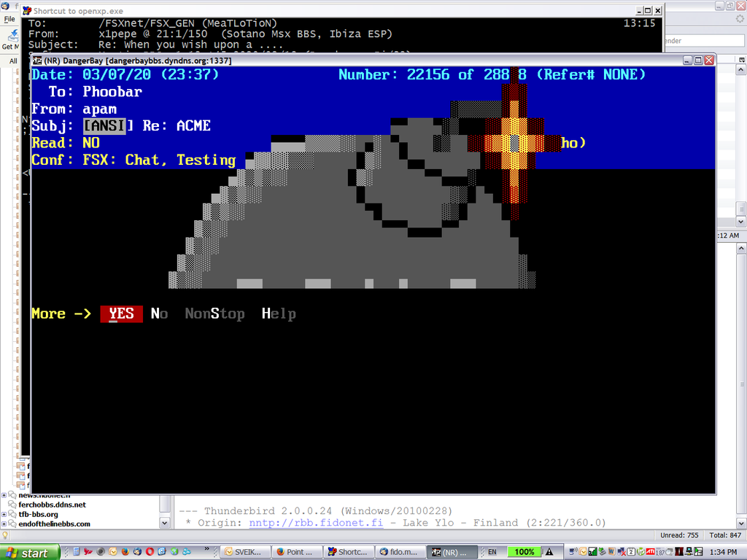Select NonStop at the More prompt

(215, 314)
